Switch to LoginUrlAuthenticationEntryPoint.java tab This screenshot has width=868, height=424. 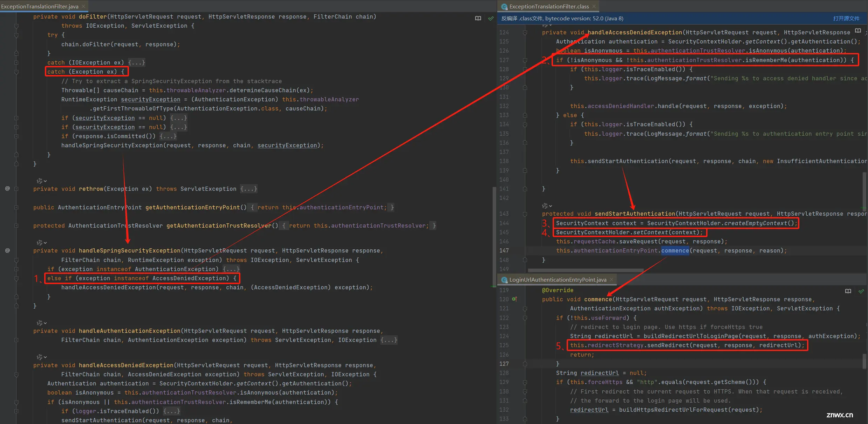click(558, 280)
